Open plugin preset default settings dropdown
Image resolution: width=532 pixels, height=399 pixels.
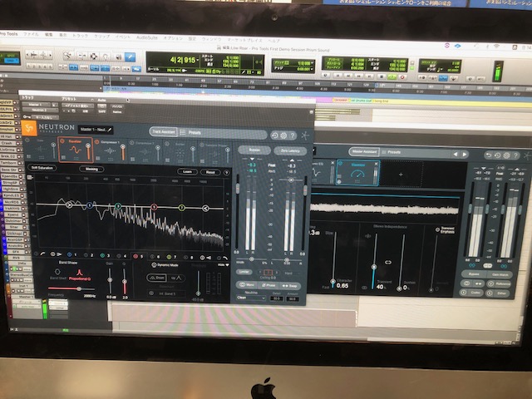[77, 106]
